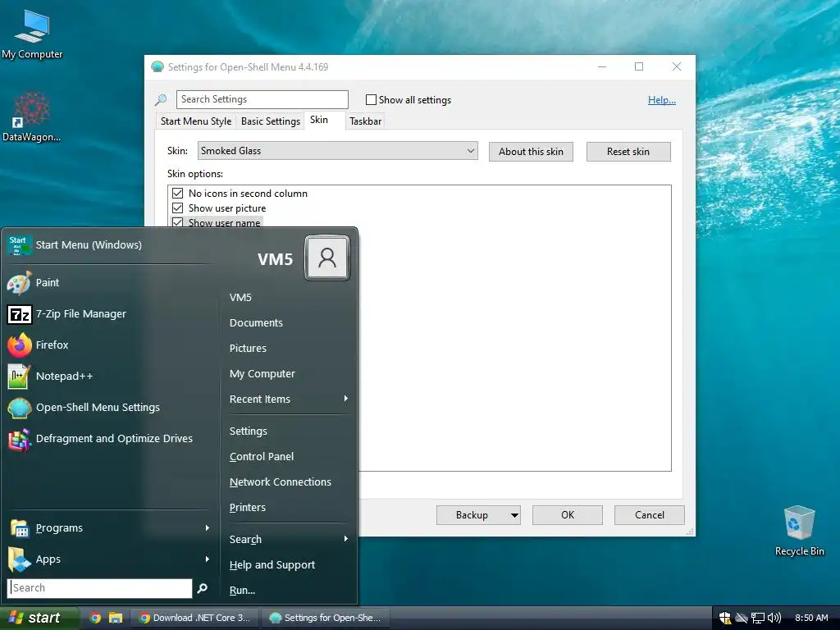Click the Windows Security tray icon
The height and width of the screenshot is (630, 840).
pos(725,618)
